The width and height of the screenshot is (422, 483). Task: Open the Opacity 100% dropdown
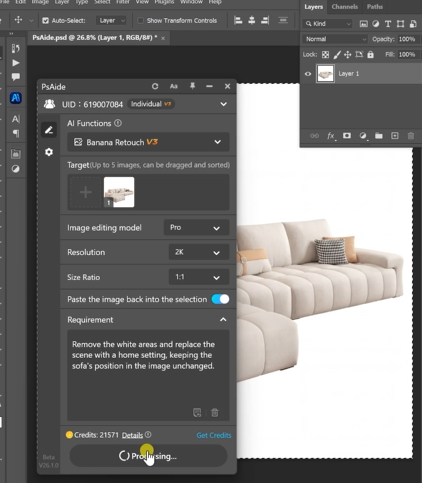[408, 39]
